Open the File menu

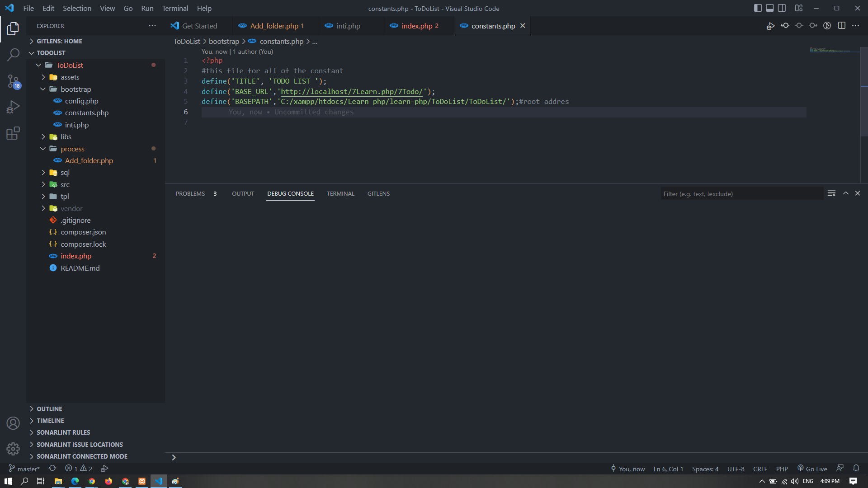click(x=28, y=8)
